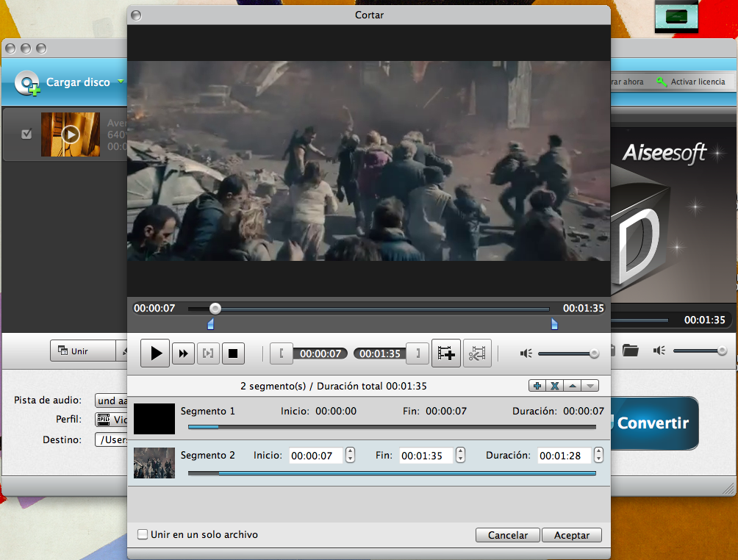
Task: Set end point with right bracket button
Action: 418,353
